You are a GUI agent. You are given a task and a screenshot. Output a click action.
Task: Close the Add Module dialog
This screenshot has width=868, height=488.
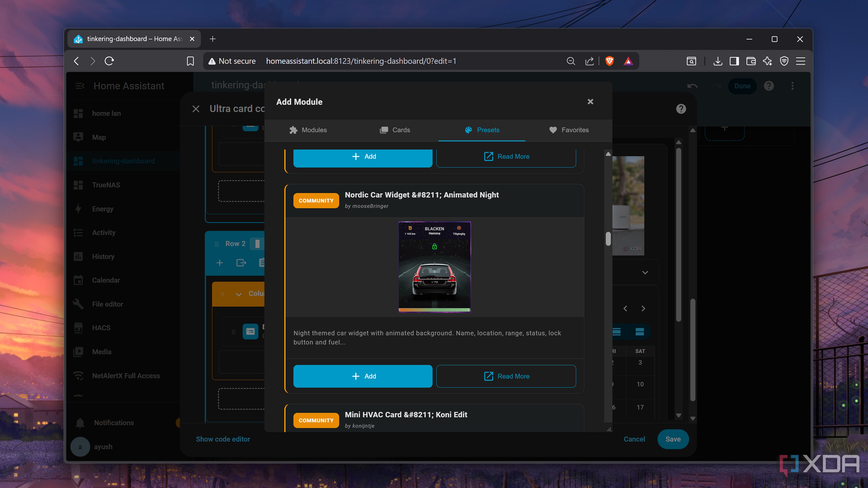point(590,102)
